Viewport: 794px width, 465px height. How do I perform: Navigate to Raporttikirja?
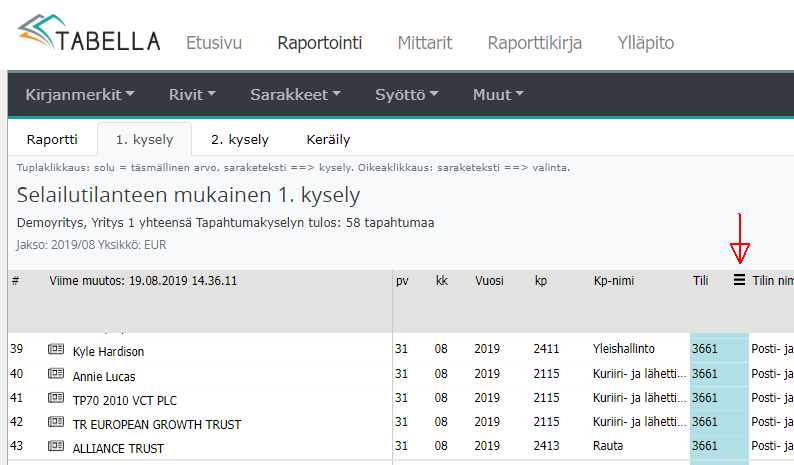tap(535, 43)
